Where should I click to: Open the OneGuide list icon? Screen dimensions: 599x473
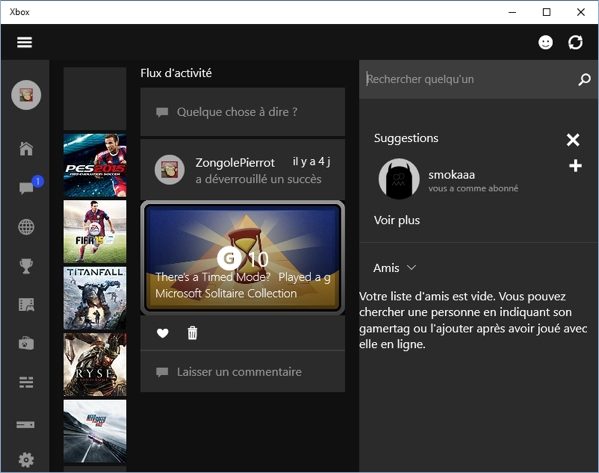point(26,382)
